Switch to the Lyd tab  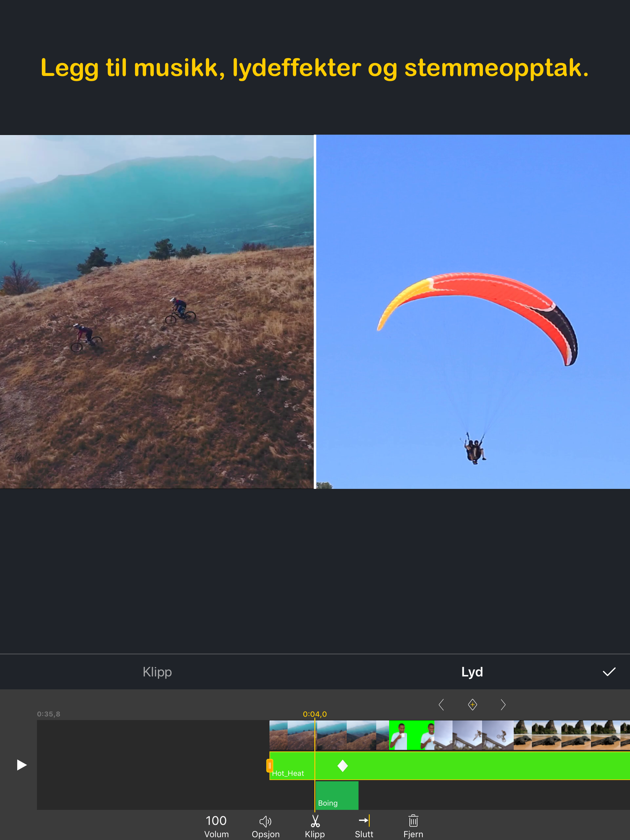tap(472, 672)
